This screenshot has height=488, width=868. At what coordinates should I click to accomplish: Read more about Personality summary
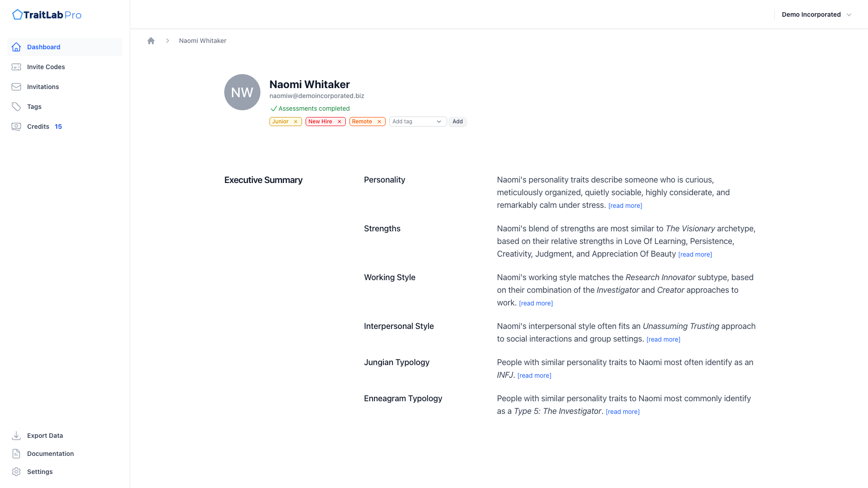(625, 206)
